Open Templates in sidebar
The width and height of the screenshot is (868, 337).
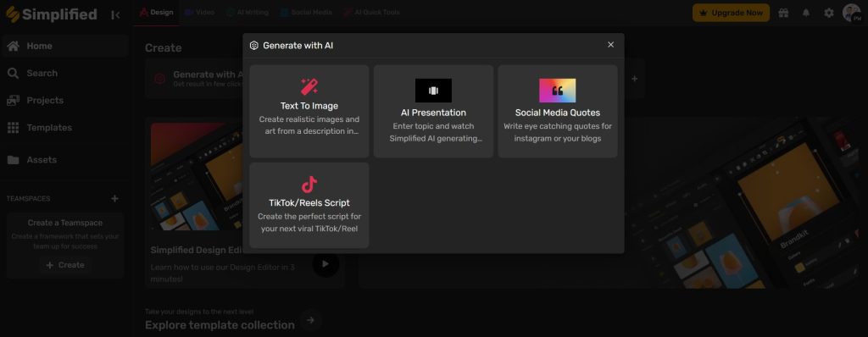(x=65, y=127)
